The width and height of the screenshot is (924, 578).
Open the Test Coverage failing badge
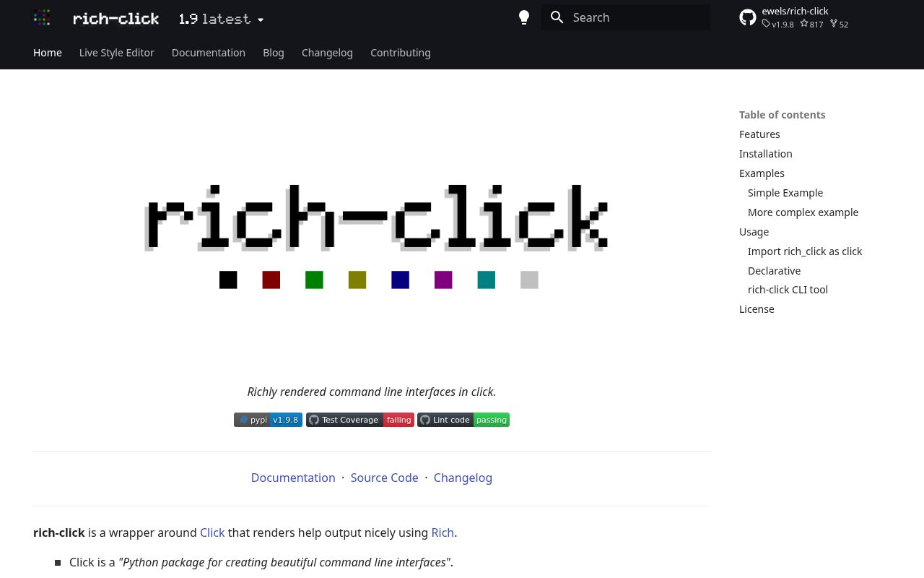click(360, 420)
